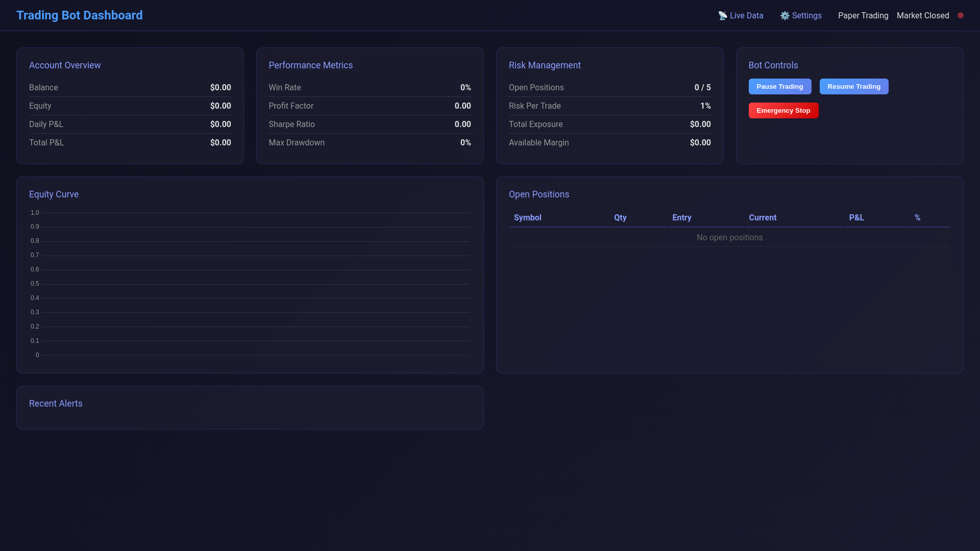Click the Performance Metrics heading

(x=310, y=65)
